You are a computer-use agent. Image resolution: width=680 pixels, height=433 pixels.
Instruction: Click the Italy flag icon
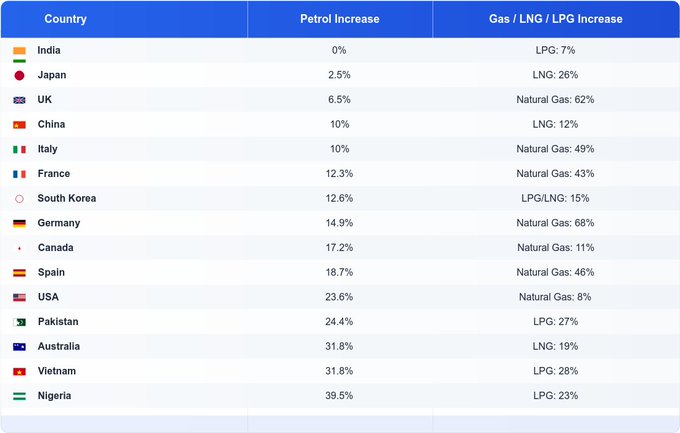coord(19,149)
